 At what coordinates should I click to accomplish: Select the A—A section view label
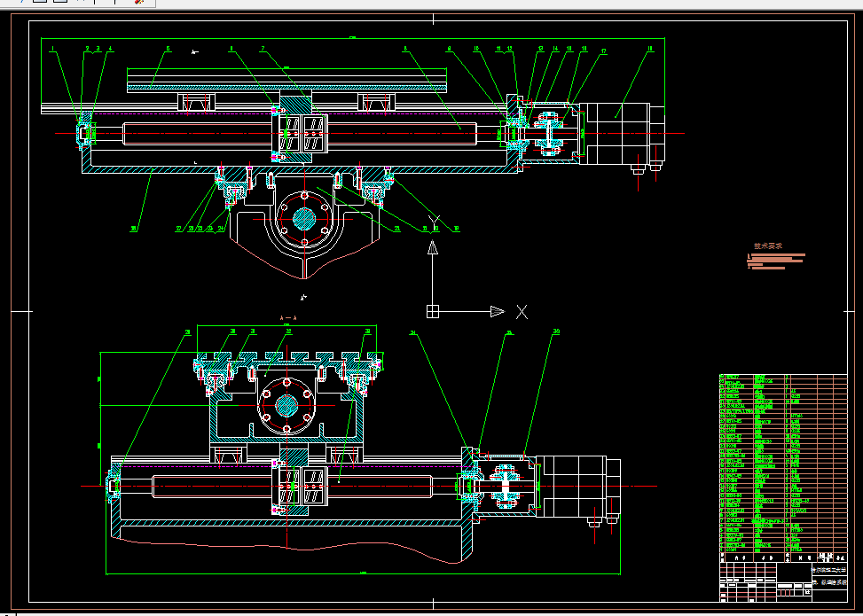pos(288,318)
